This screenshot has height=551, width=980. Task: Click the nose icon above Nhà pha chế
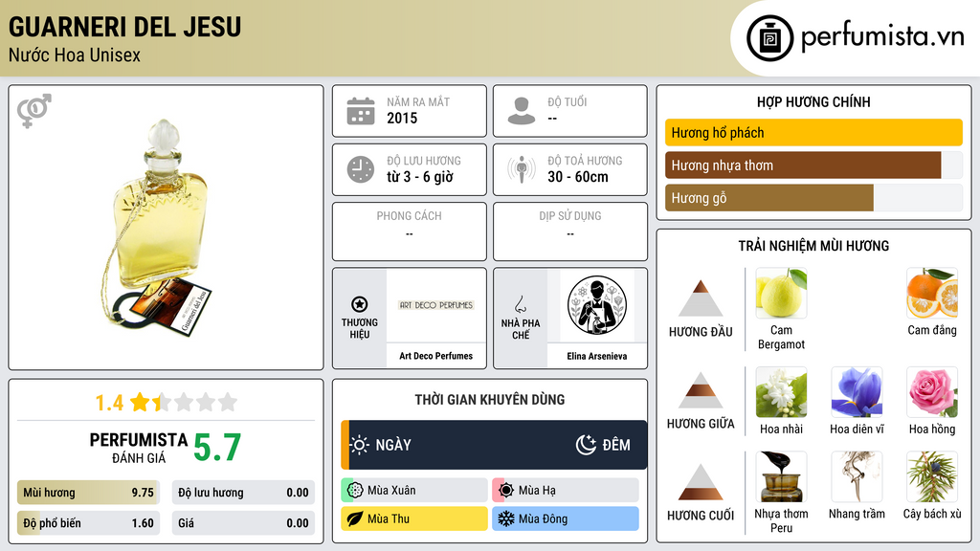coord(520,305)
